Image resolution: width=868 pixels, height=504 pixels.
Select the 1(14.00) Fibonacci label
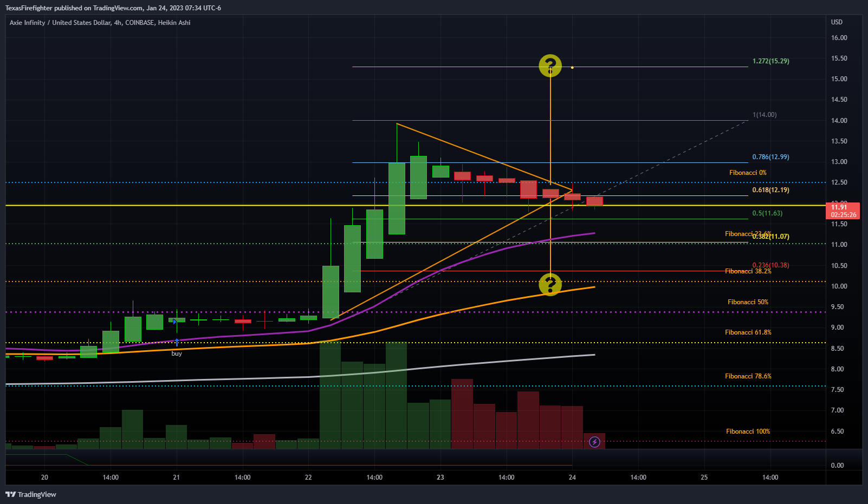click(x=765, y=115)
